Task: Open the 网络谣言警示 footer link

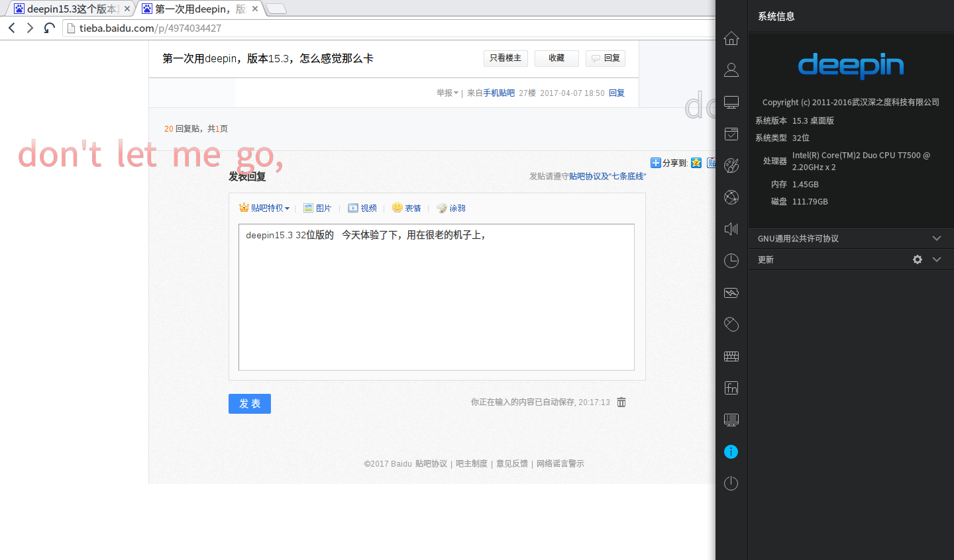Action: click(x=560, y=463)
